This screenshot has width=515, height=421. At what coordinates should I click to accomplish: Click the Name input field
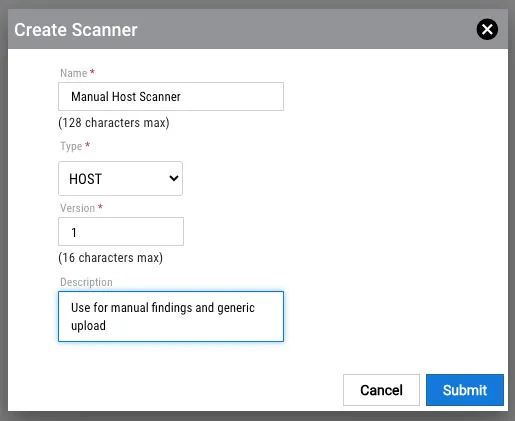click(x=171, y=97)
